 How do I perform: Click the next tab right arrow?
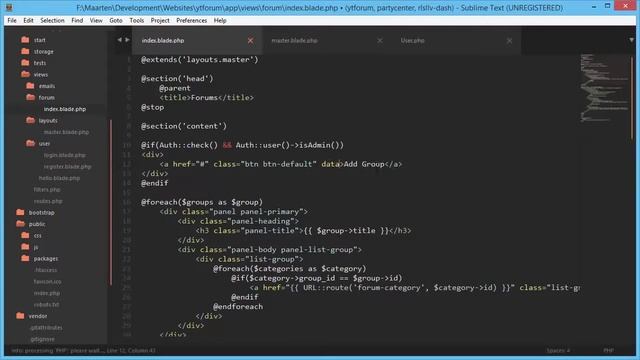click(x=127, y=40)
